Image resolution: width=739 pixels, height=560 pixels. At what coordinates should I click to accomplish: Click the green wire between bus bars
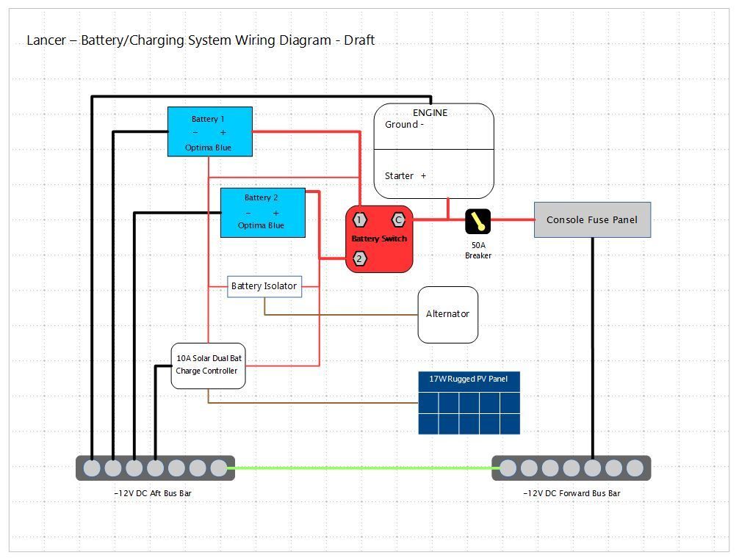coord(363,468)
